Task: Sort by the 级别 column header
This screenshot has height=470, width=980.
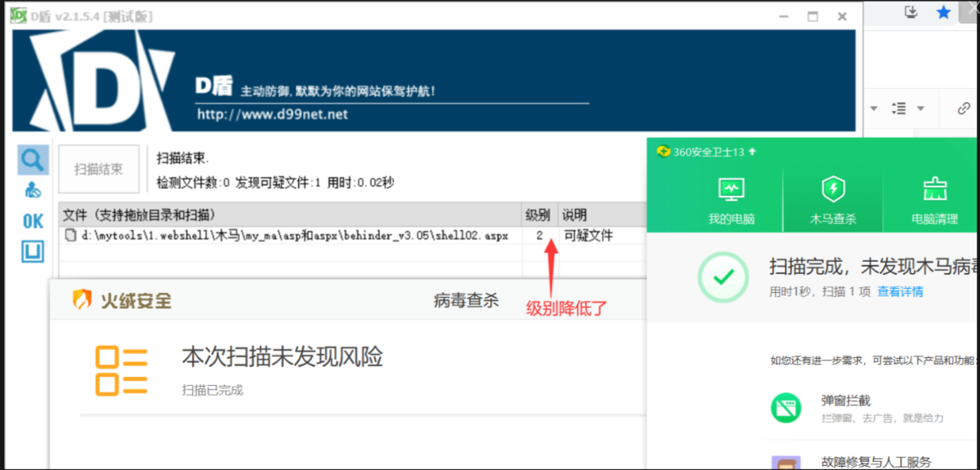Action: (x=537, y=215)
